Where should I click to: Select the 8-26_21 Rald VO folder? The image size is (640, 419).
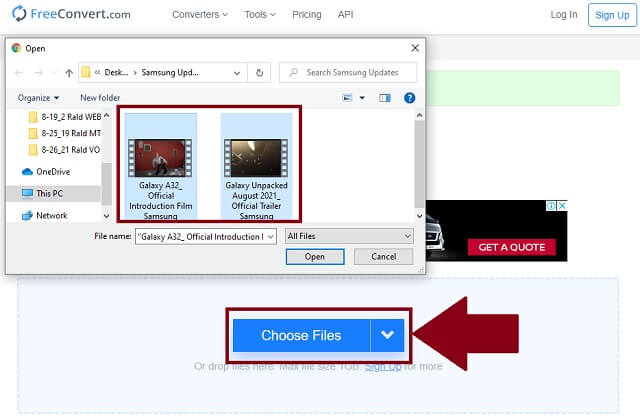64,150
